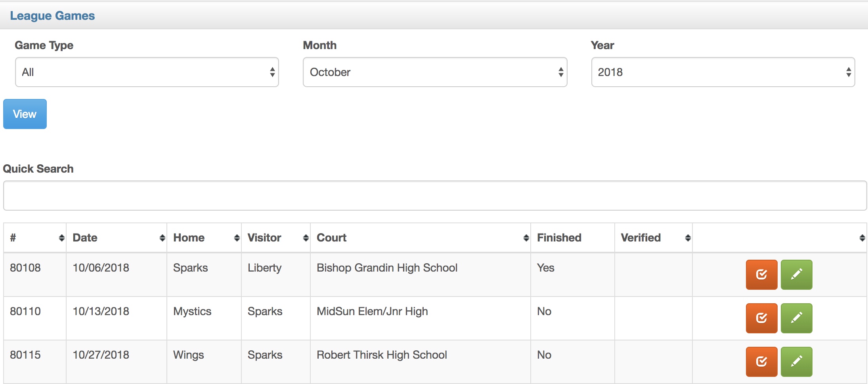The image size is (868, 384).
Task: Edit game 80110 with green pencil icon
Action: coord(796,318)
